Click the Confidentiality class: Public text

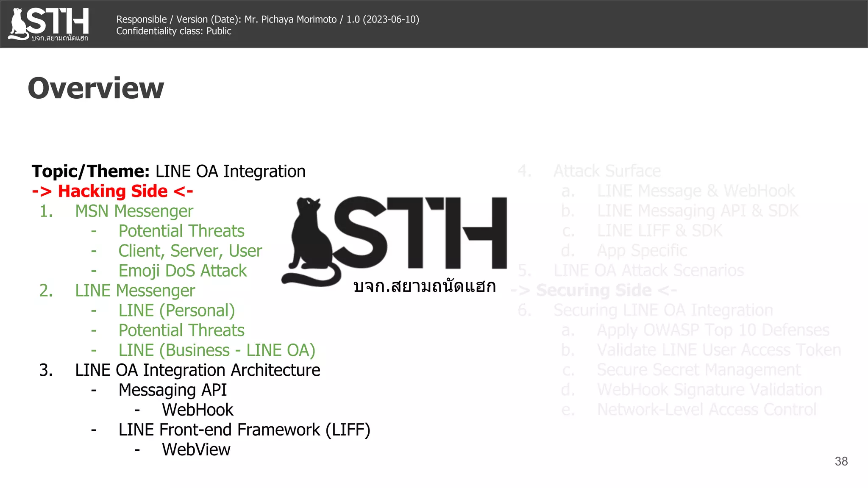click(174, 31)
